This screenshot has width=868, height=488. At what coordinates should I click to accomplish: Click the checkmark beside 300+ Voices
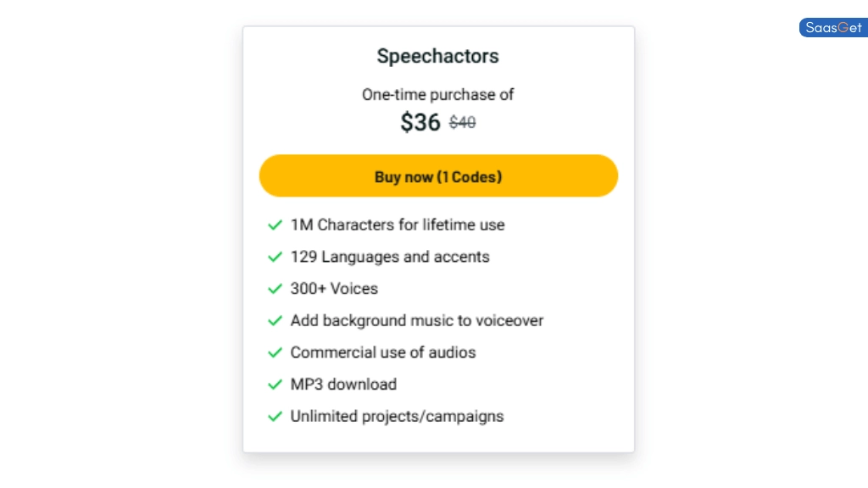point(275,289)
